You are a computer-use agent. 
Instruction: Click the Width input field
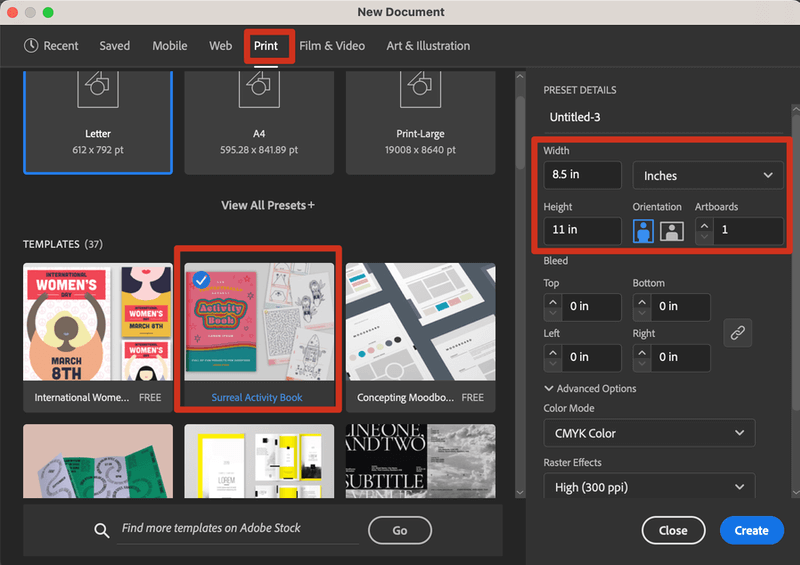pos(582,175)
